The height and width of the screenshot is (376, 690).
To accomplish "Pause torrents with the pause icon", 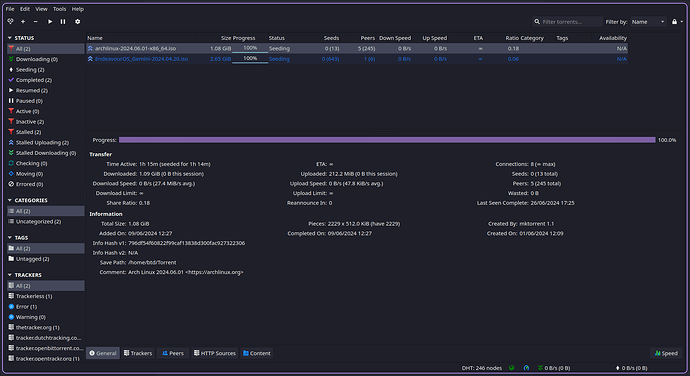I will pos(63,22).
